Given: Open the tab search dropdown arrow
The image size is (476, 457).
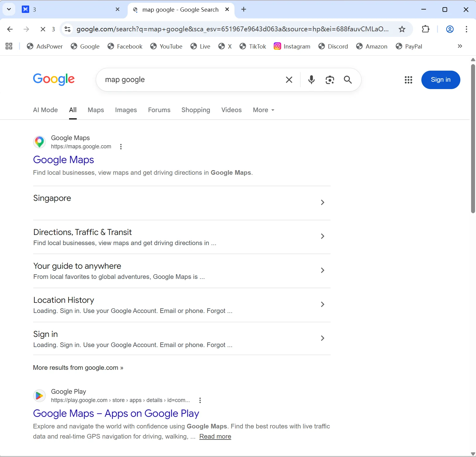Looking at the screenshot, I should point(9,10).
